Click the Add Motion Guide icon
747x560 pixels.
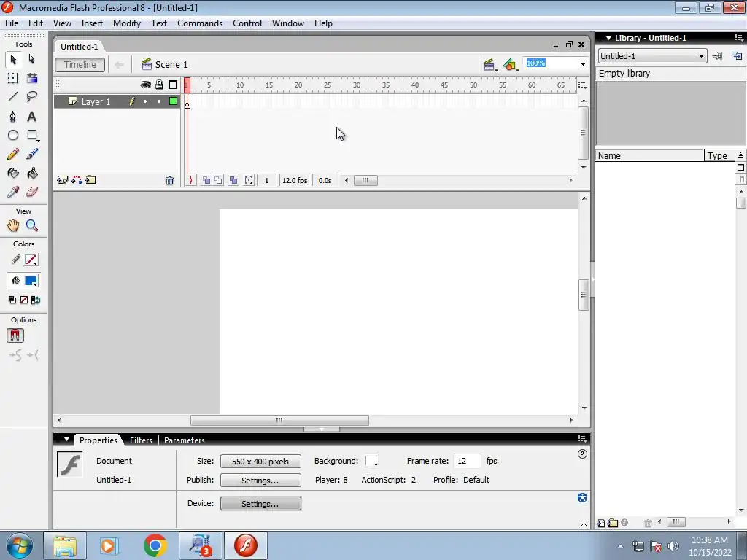pyautogui.click(x=76, y=180)
